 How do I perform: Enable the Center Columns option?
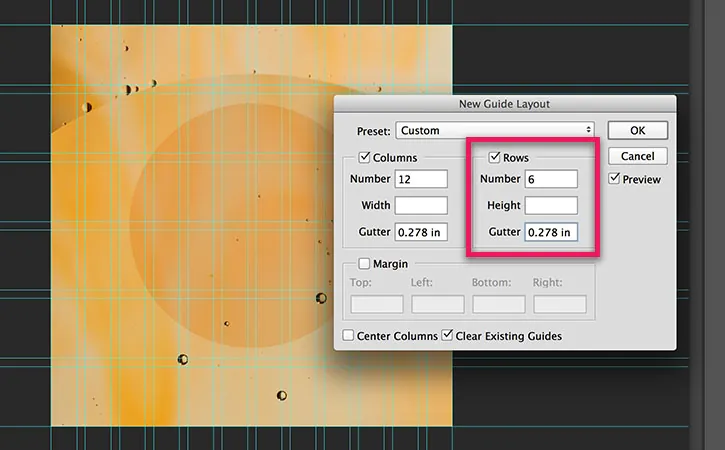pos(348,335)
